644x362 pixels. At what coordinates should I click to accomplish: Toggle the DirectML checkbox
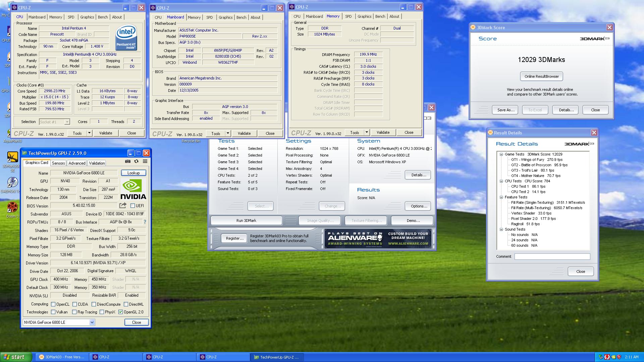(x=126, y=304)
